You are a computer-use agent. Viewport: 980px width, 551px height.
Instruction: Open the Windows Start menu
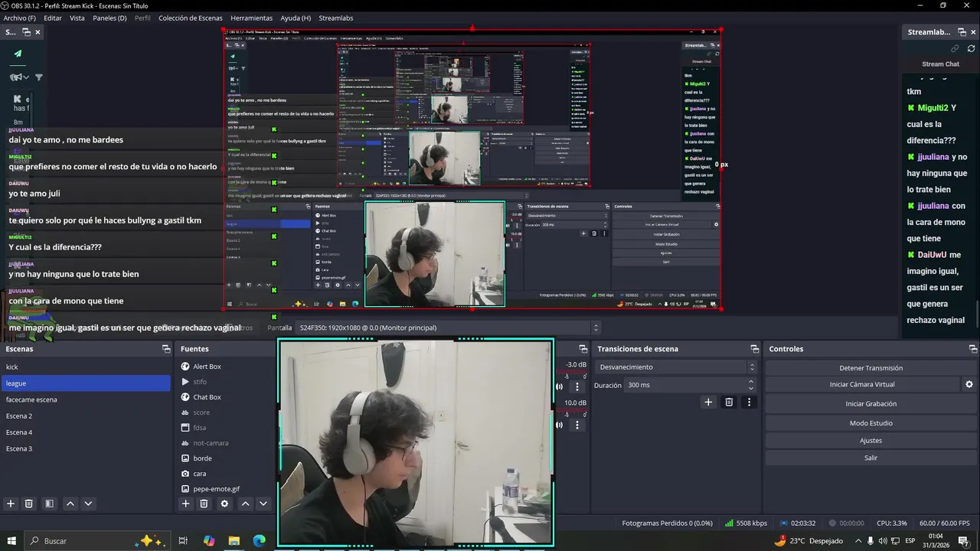(x=11, y=541)
